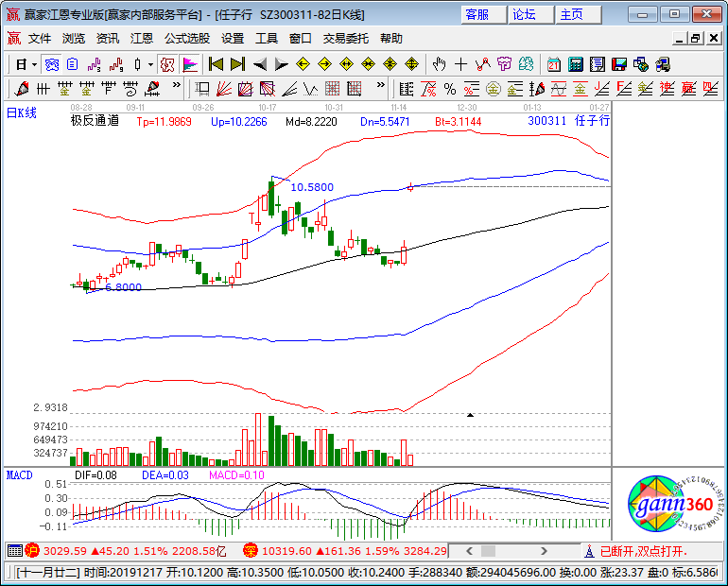The image size is (728, 586).
Task: Click the yellow diamond horizontal-expand icon
Action: 346,64
